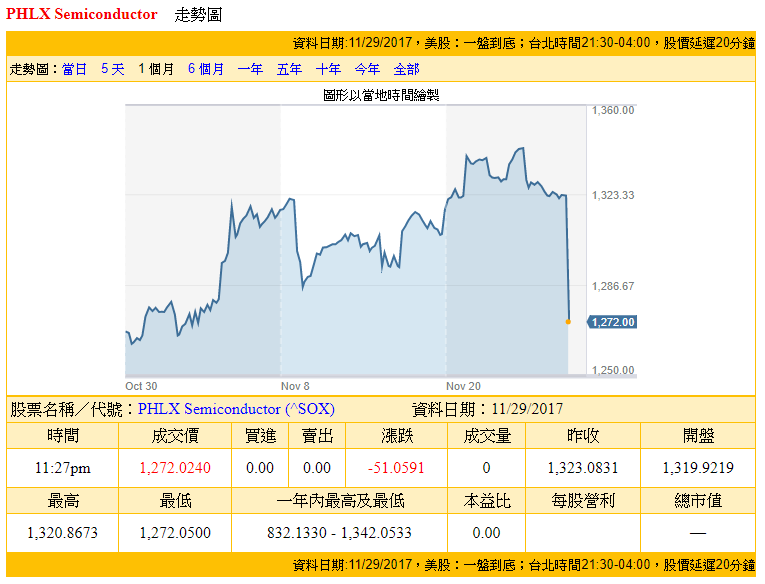Image resolution: width=765 pixels, height=584 pixels.
Task: Open the 五年 (five year) chart
Action: coord(289,69)
